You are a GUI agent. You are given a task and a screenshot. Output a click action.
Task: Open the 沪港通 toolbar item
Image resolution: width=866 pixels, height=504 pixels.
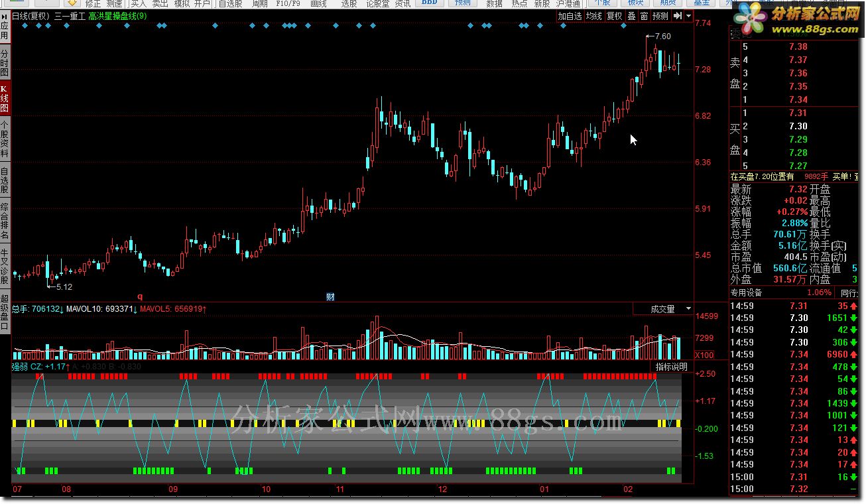pos(568,3)
